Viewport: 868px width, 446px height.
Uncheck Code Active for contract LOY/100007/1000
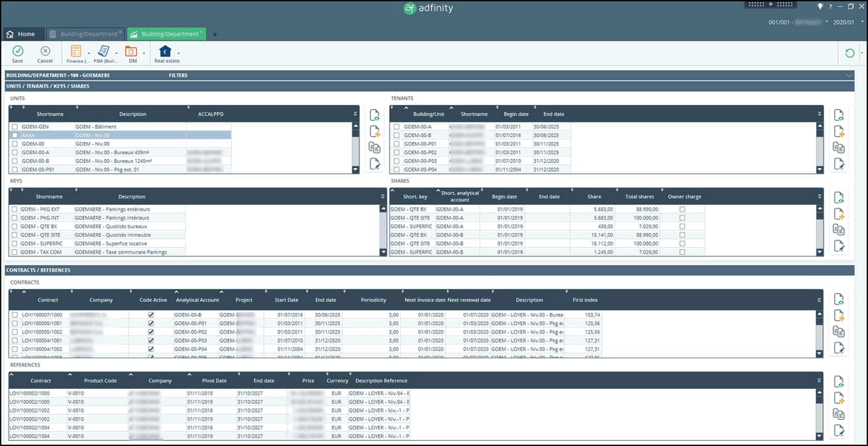(150, 315)
